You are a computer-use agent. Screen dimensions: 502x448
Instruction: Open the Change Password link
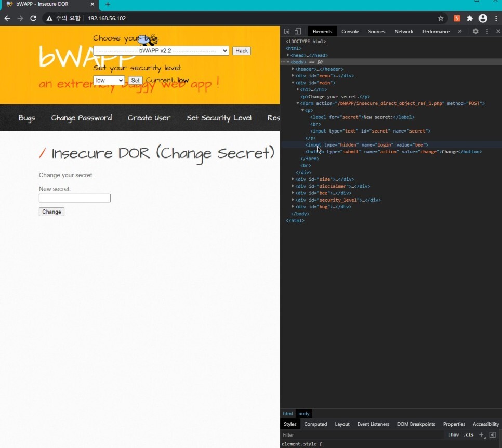click(x=82, y=118)
